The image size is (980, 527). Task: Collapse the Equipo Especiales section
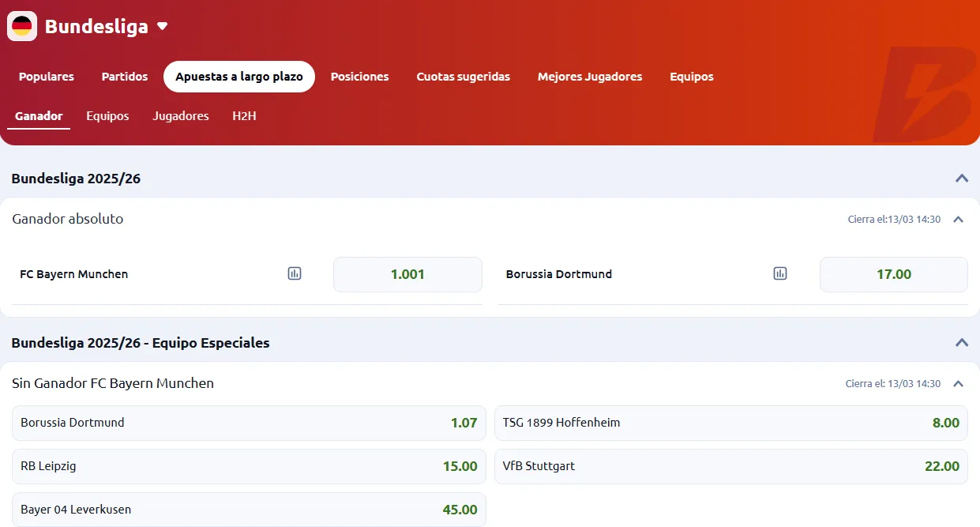[962, 342]
